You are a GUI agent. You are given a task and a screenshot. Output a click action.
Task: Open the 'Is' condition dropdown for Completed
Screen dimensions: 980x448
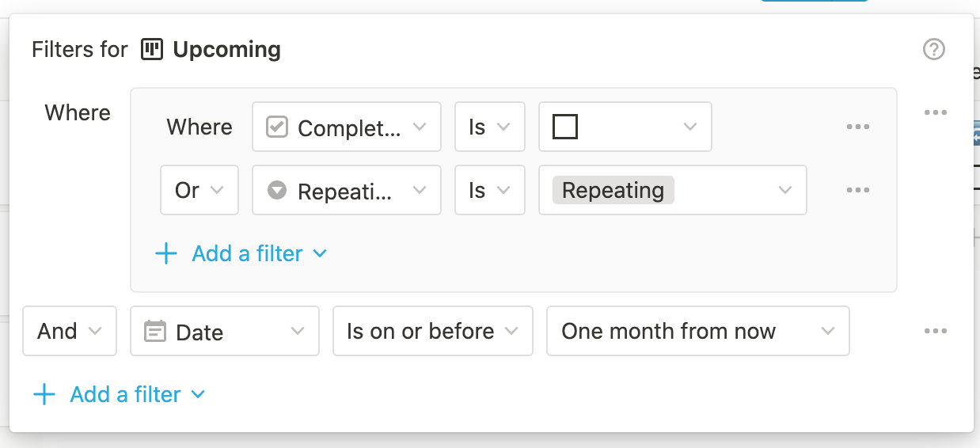click(x=489, y=127)
